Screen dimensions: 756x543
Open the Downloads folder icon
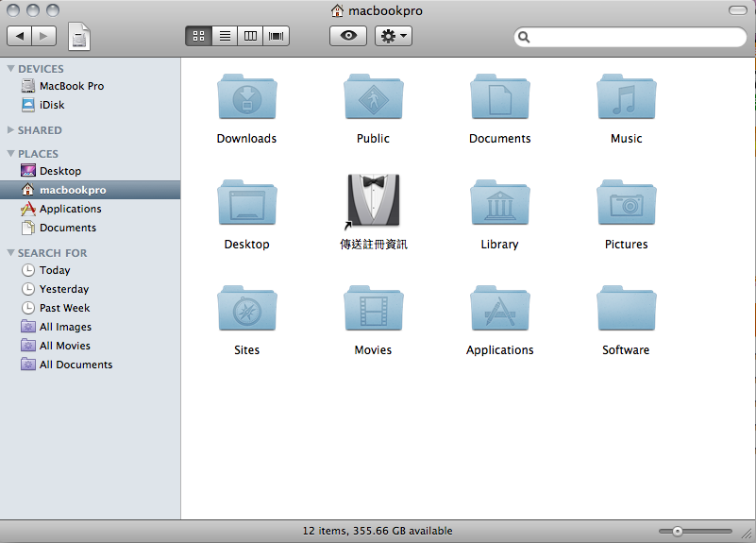pyautogui.click(x=247, y=96)
